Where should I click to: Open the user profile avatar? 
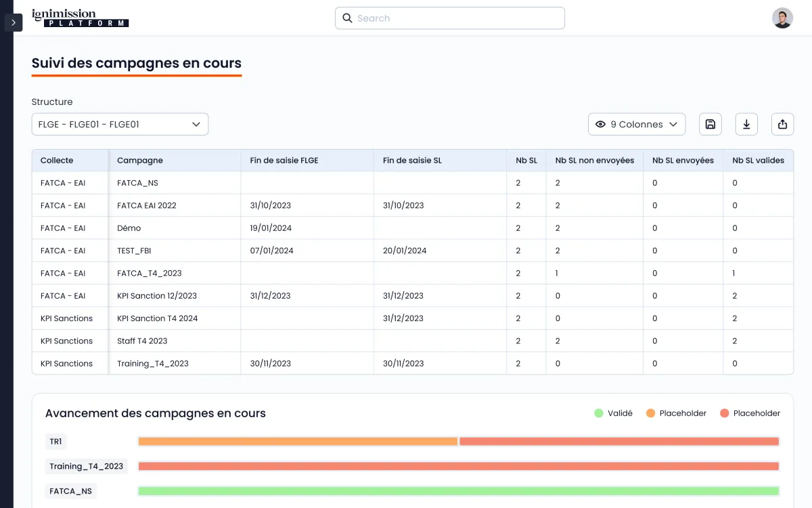pyautogui.click(x=782, y=18)
